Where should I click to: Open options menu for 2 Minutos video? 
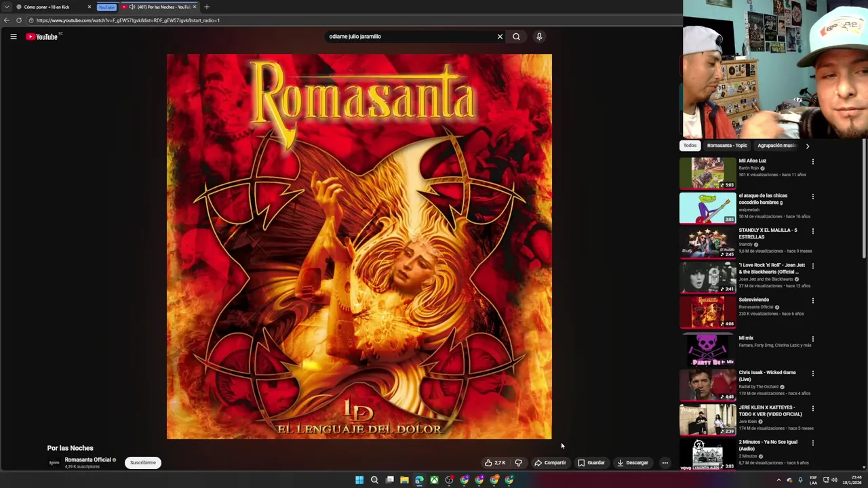point(812,443)
